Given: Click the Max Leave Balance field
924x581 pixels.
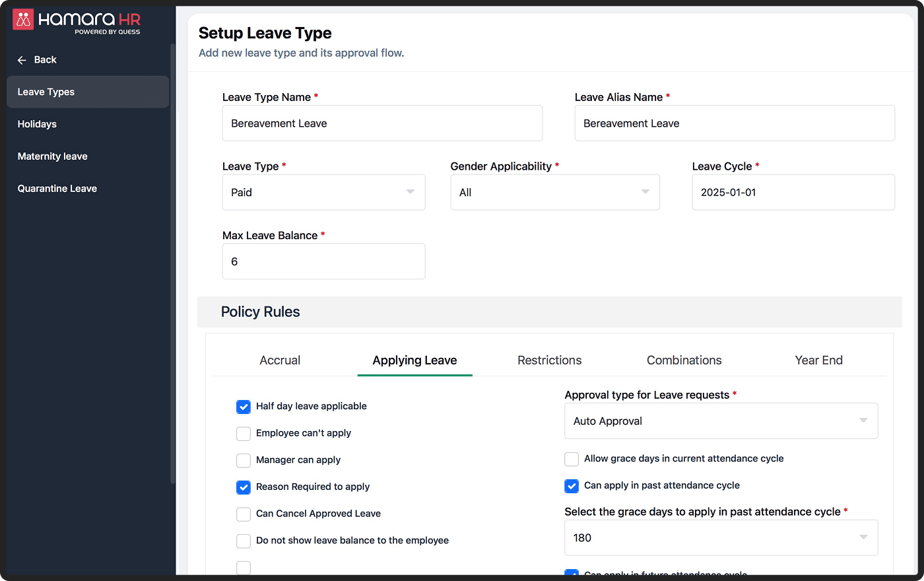Looking at the screenshot, I should 323,261.
